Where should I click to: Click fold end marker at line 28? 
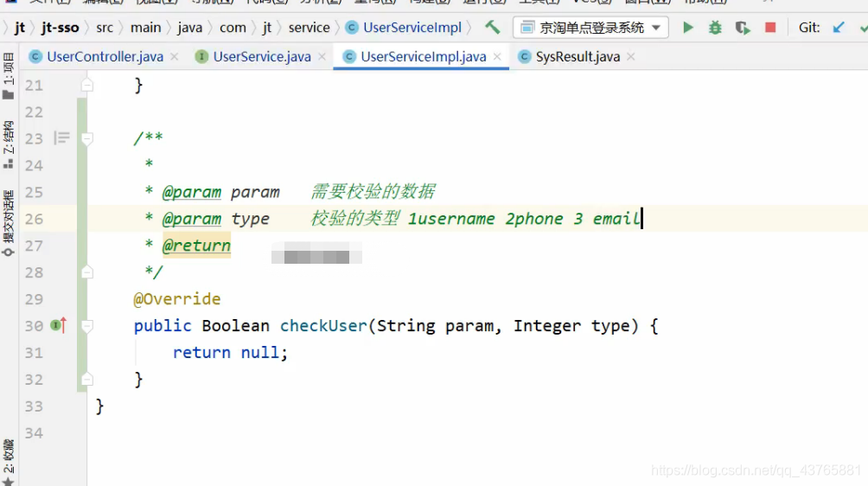(87, 272)
